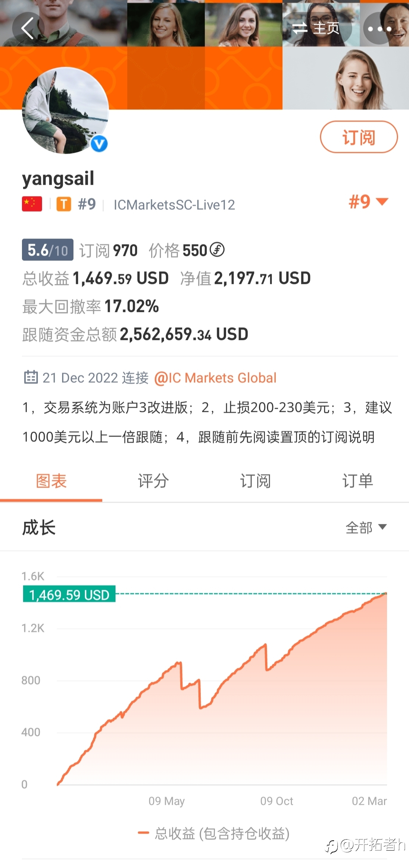Tap the blue verified badge icon
This screenshot has width=409, height=868.
(x=99, y=144)
